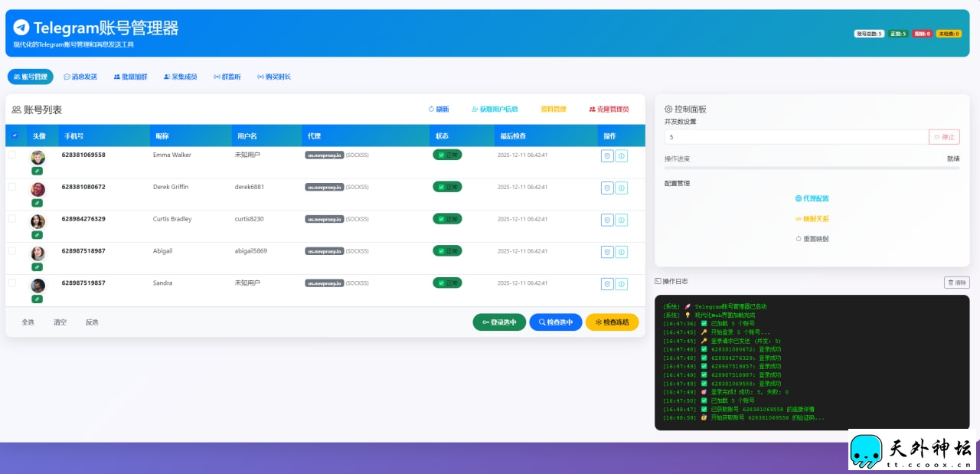Click the shield icon in Sandra's row
980x474 pixels.
(607, 284)
